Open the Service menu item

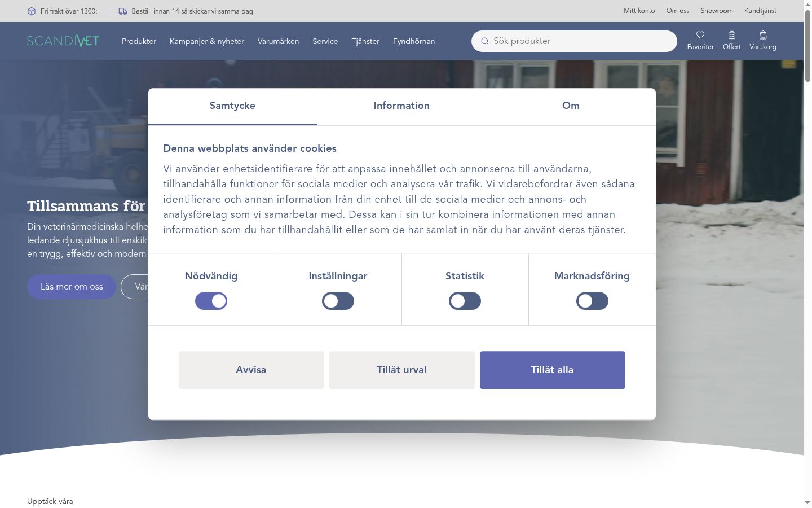pyautogui.click(x=325, y=41)
